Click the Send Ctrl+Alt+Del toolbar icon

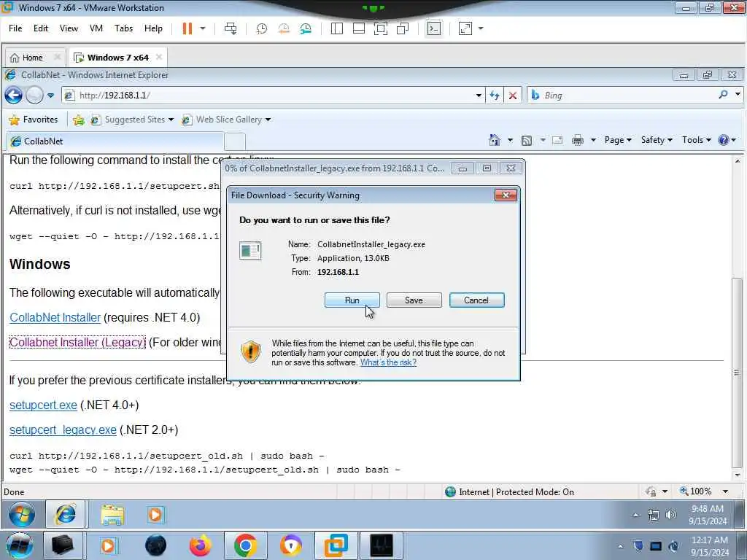(231, 28)
